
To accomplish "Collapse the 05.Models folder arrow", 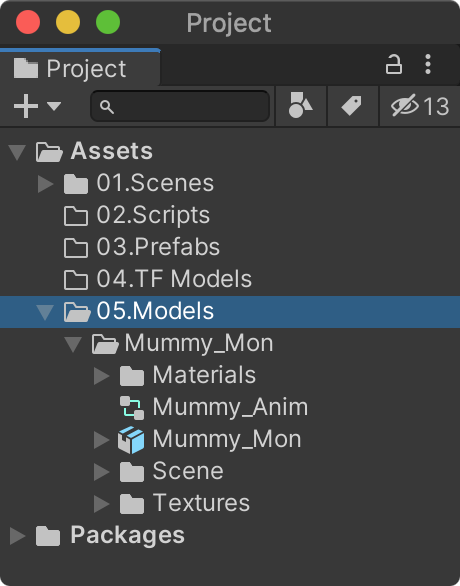I will [45, 312].
